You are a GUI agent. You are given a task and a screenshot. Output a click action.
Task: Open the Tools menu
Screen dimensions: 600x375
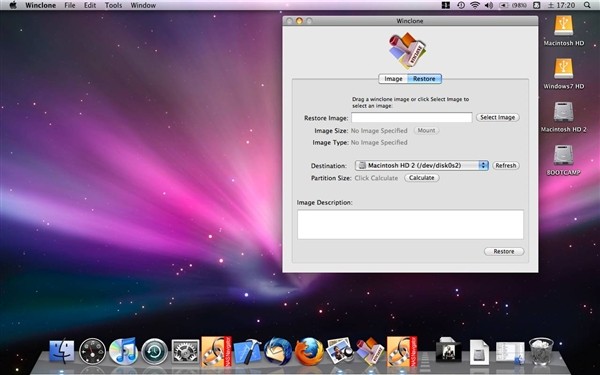[x=113, y=5]
